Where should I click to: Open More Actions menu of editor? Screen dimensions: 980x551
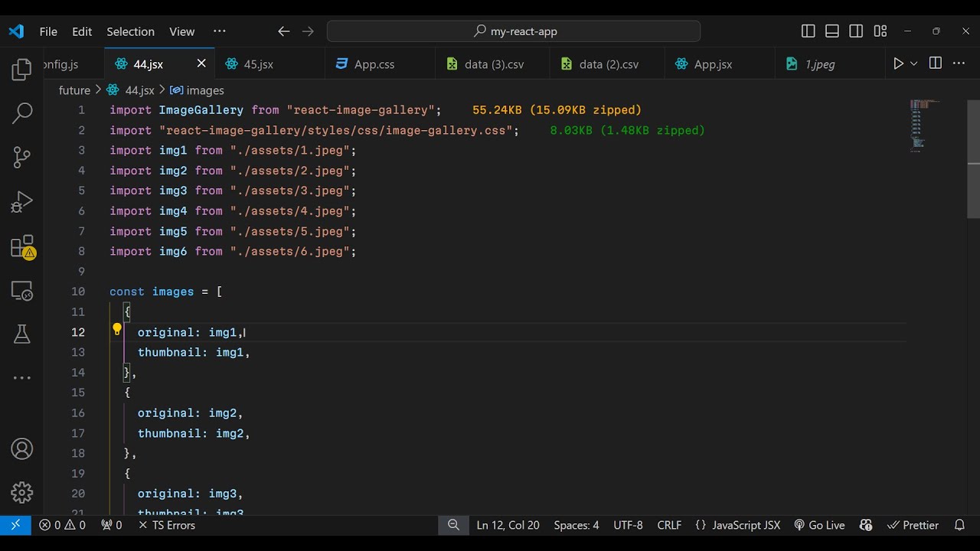point(960,64)
